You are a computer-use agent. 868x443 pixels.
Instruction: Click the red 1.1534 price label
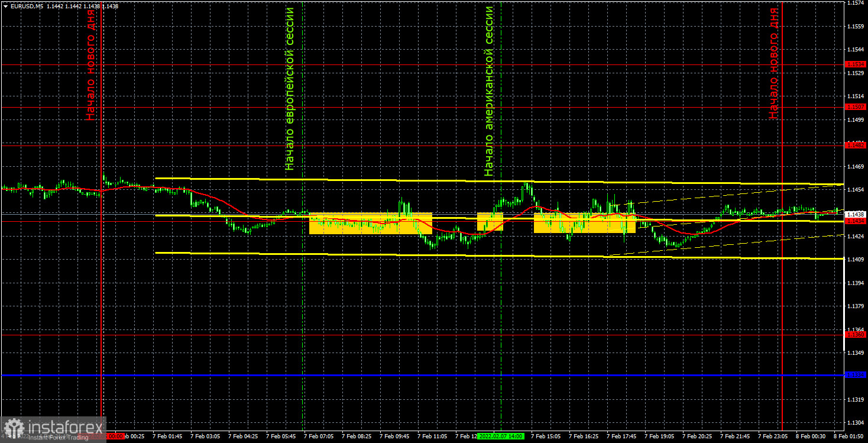click(856, 64)
